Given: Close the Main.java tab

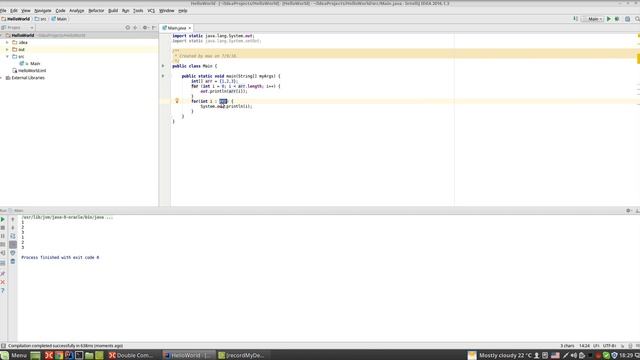Looking at the screenshot, I should pos(189,28).
